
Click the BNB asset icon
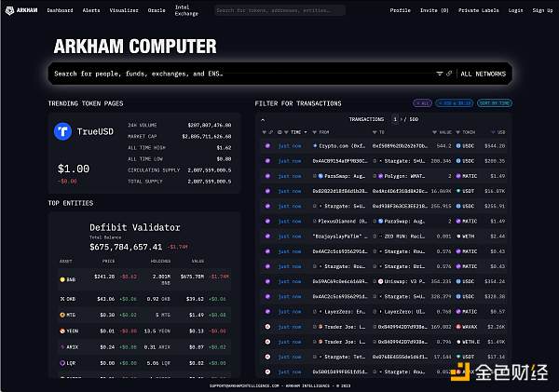tap(62, 279)
